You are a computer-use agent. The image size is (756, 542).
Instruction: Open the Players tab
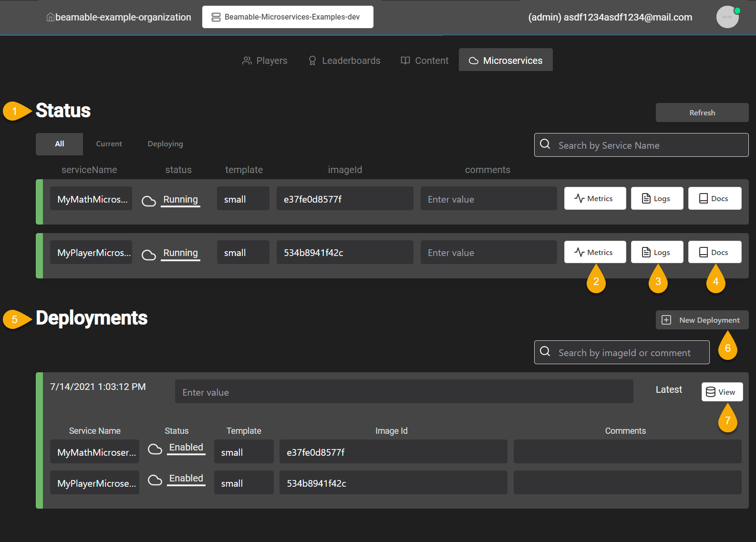pos(265,61)
